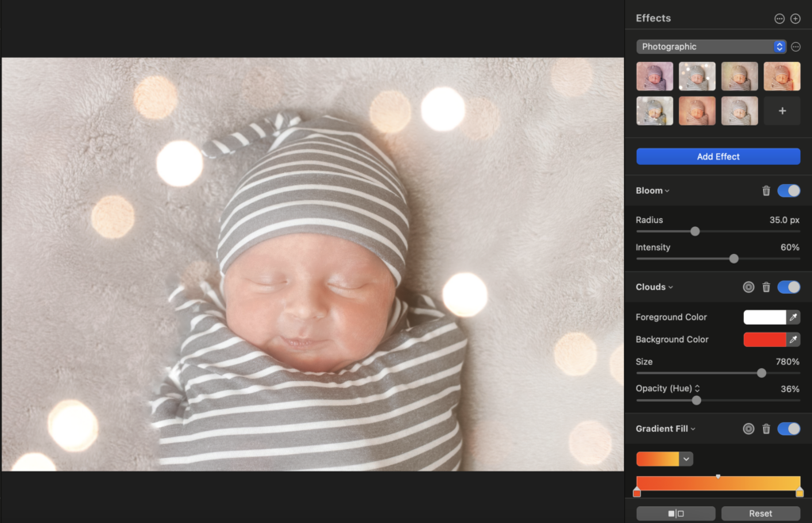Select the right yellow gradient color stop

click(799, 492)
